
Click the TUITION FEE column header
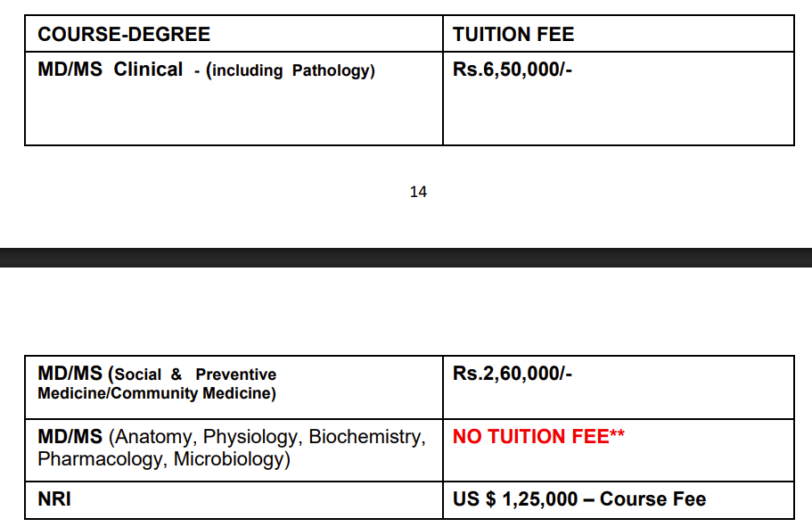pyautogui.click(x=513, y=35)
